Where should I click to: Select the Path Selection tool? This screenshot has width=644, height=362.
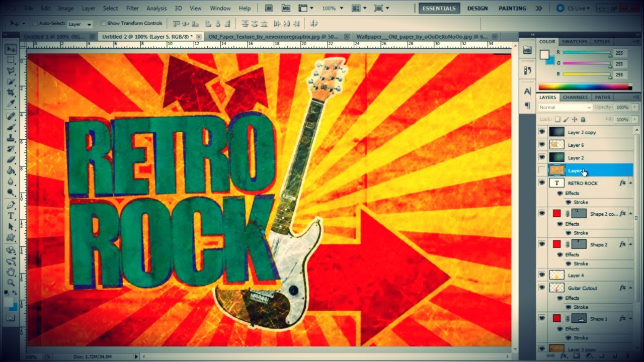coord(11,228)
